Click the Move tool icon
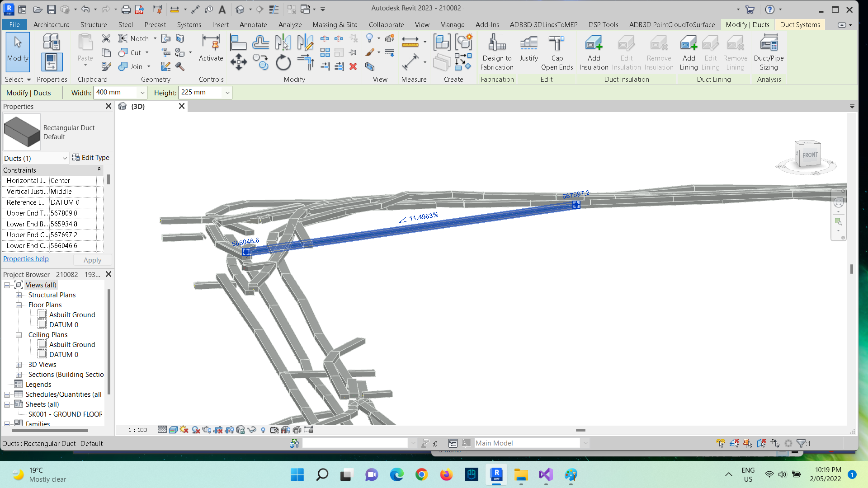 238,62
